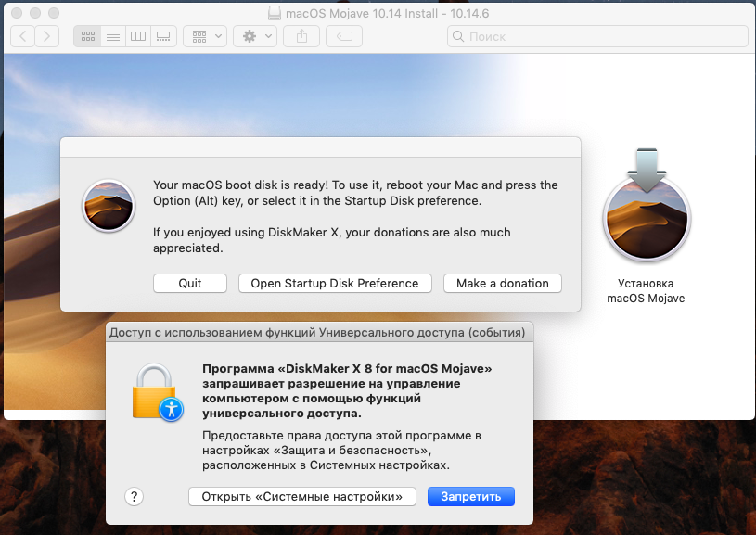Screen dimensions: 756x535
Task: Click the padlock accessibility icon
Action: coord(158,392)
